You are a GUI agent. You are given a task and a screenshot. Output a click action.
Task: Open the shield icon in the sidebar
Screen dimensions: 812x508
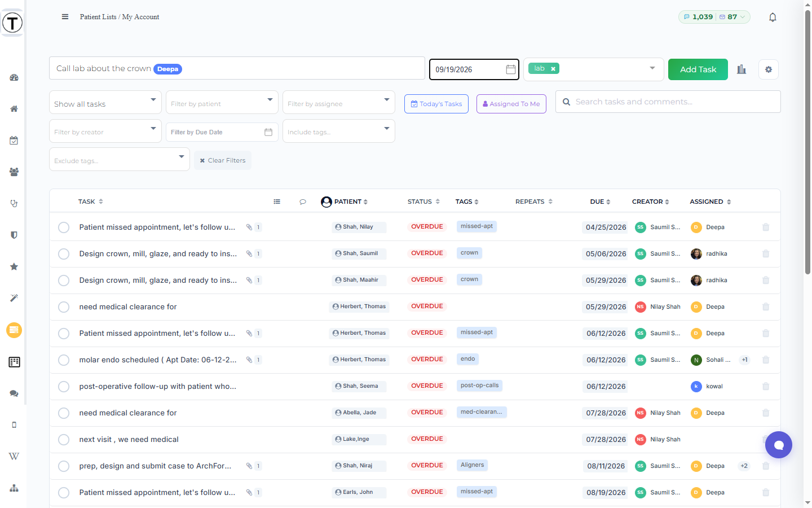pyautogui.click(x=14, y=235)
